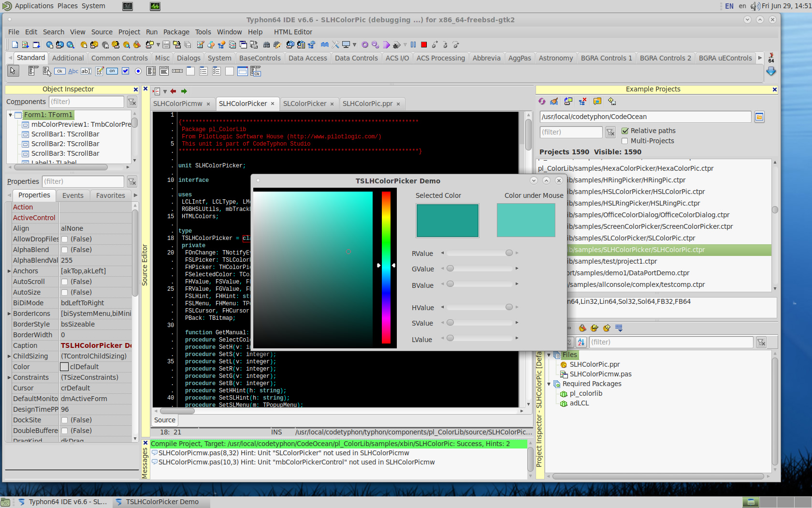Toggle the AutoSize property checkbox
The width and height of the screenshot is (812, 508).
point(64,292)
